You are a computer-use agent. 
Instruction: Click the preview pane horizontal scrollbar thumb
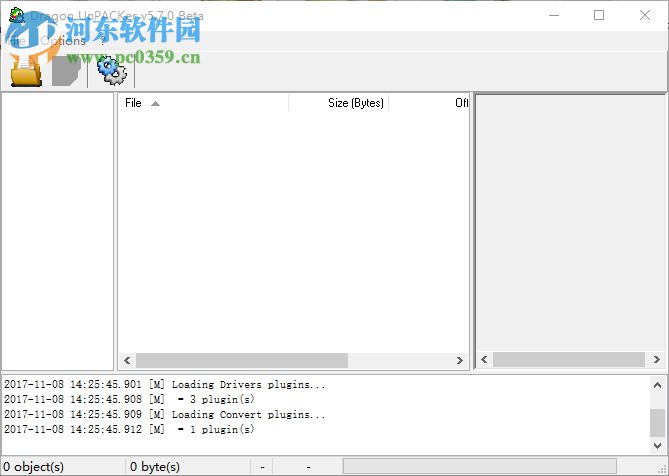569,360
